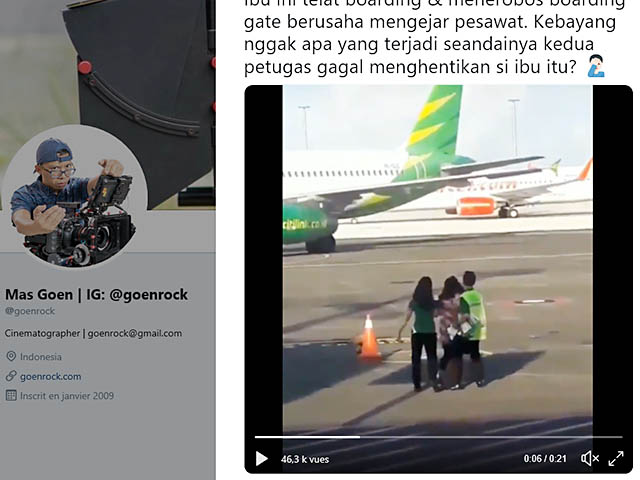Click the Inscrit en janvier 2009 text
The width and height of the screenshot is (640, 480).
tap(67, 396)
